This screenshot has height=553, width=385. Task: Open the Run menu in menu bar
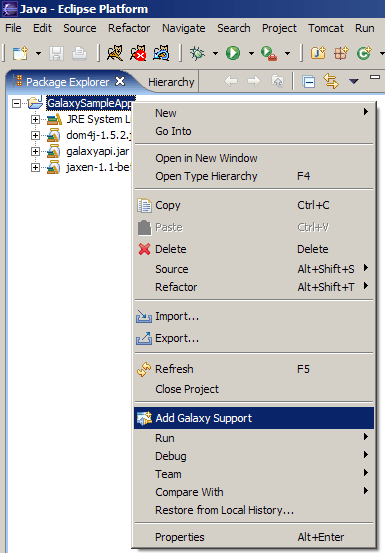[365, 28]
